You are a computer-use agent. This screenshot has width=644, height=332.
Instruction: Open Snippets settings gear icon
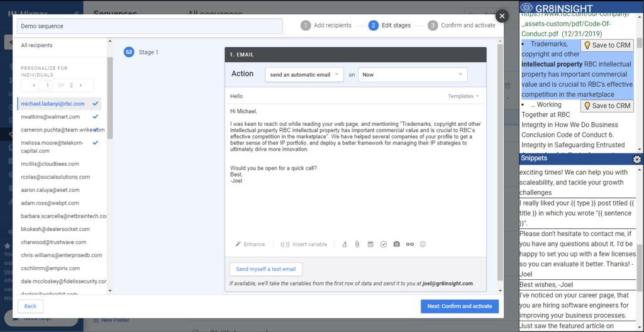637,160
